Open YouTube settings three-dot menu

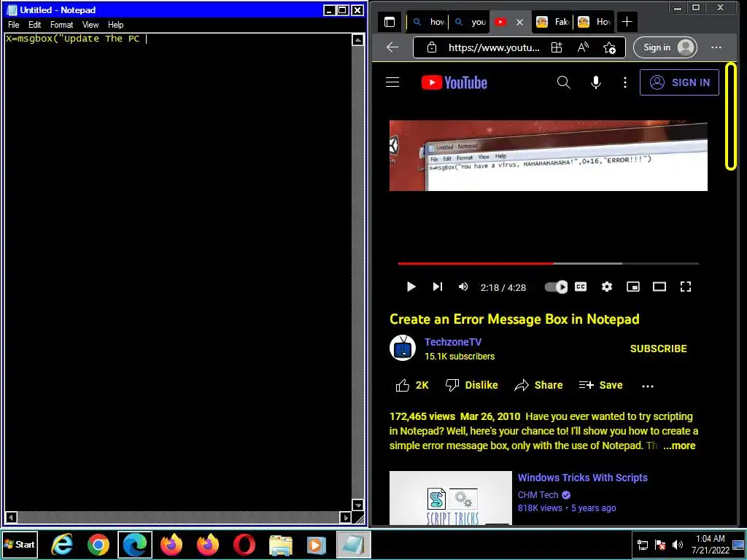[625, 82]
